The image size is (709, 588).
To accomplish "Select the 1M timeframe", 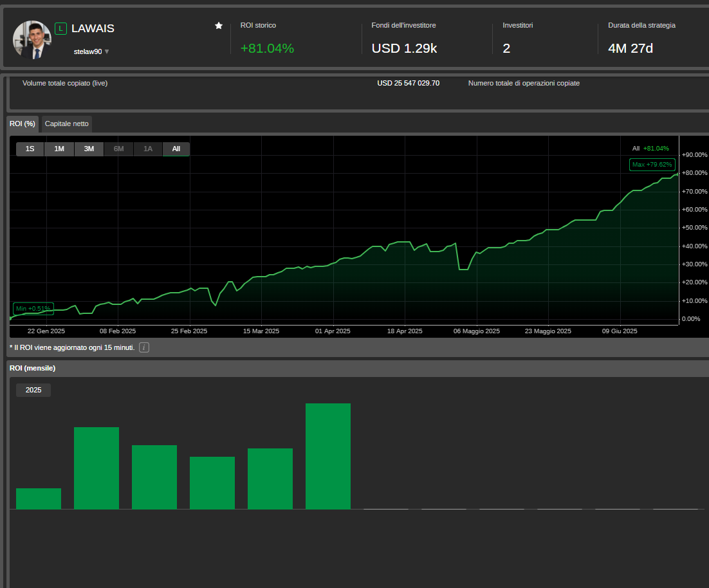I will point(59,149).
